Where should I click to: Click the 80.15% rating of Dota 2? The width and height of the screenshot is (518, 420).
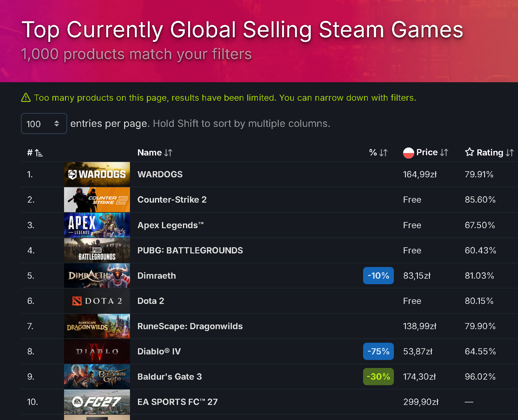[479, 301]
